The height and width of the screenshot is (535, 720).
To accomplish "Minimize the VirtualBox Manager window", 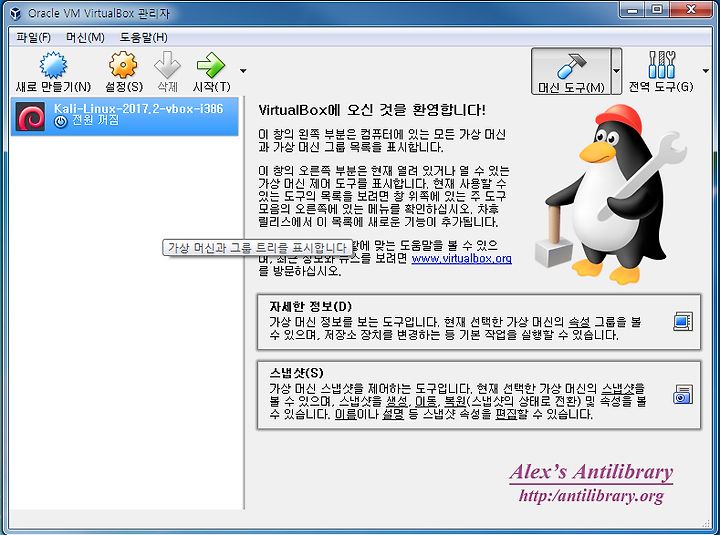I will coord(633,10).
